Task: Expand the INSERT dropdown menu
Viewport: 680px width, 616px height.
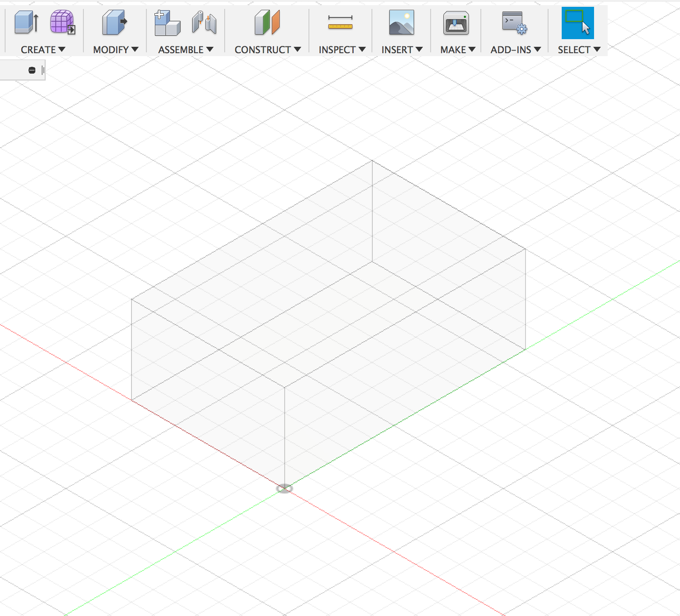Action: tap(402, 50)
